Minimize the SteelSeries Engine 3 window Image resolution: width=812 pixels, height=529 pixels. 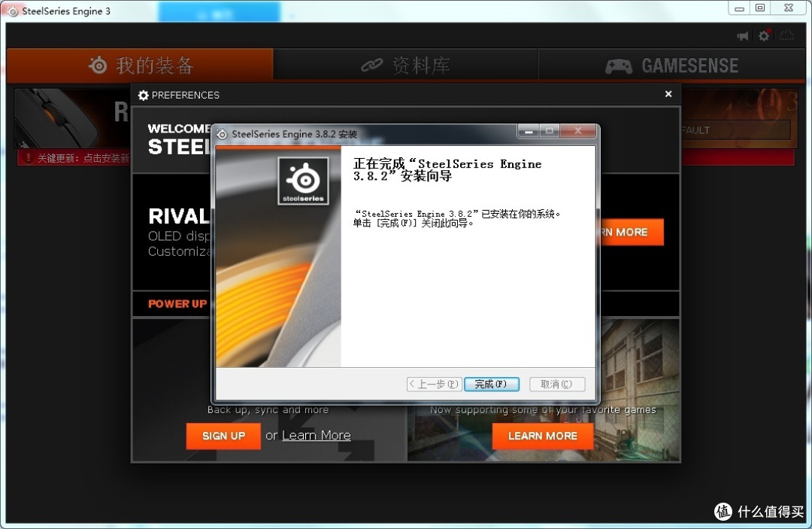pyautogui.click(x=740, y=8)
